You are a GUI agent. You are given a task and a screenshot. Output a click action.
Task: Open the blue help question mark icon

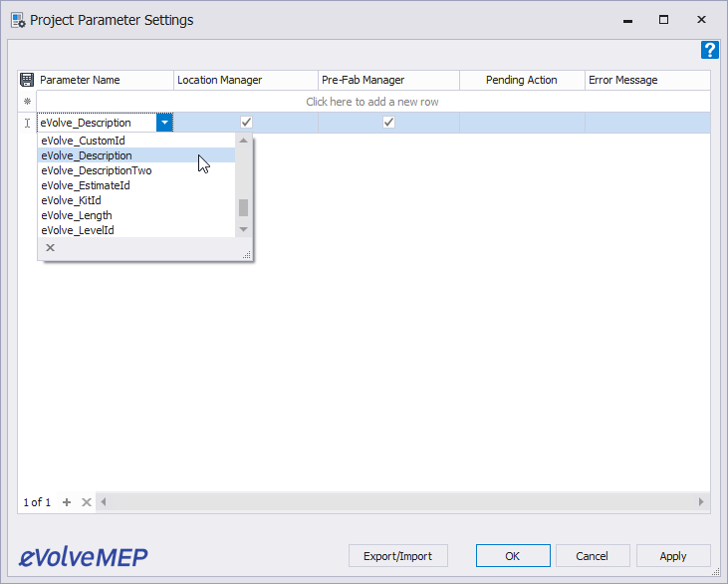point(709,50)
